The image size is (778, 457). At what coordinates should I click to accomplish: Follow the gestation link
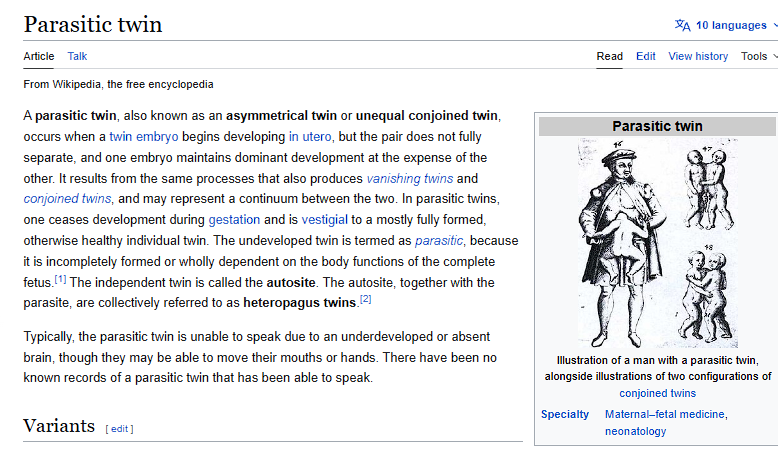coord(234,219)
